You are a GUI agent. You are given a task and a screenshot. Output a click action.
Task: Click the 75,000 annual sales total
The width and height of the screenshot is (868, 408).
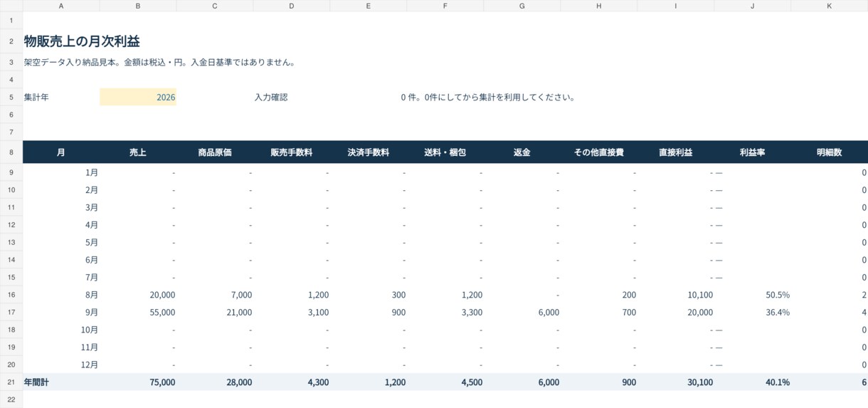pyautogui.click(x=138, y=382)
